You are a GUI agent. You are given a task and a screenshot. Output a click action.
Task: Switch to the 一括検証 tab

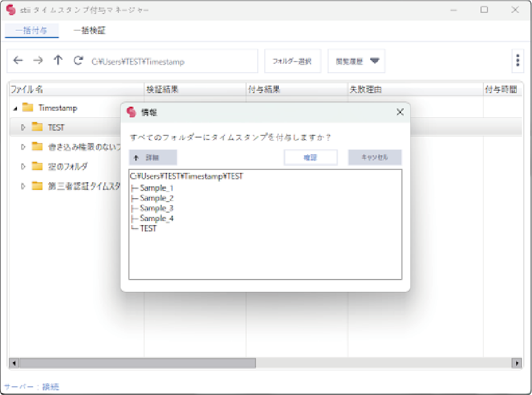point(90,30)
